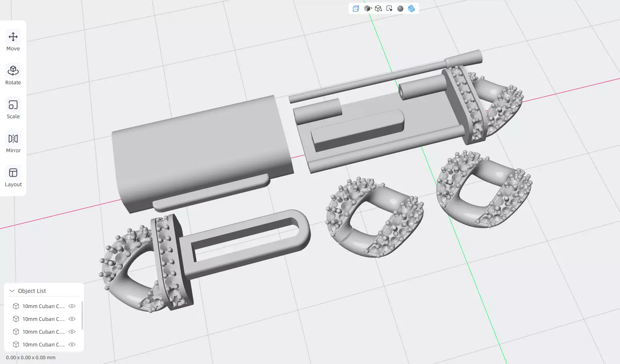
Task: Select the third 10mm Cuban C… object row
Action: (44, 332)
